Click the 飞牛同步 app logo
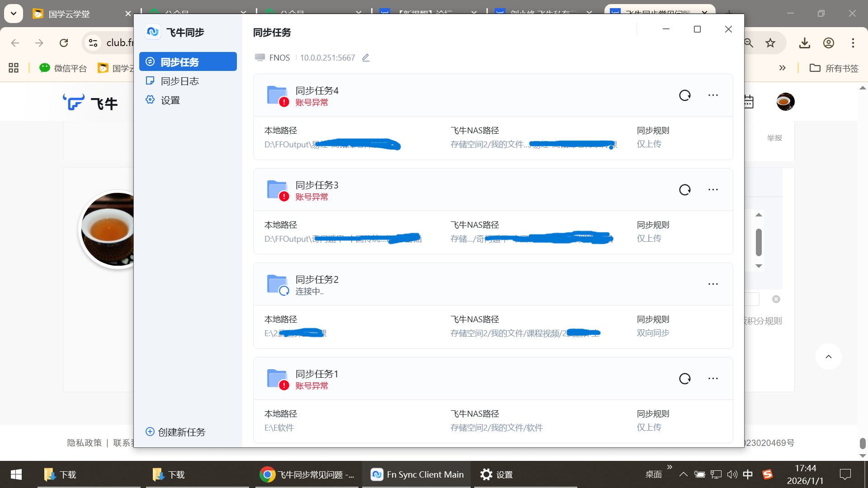The height and width of the screenshot is (488, 868). click(153, 32)
